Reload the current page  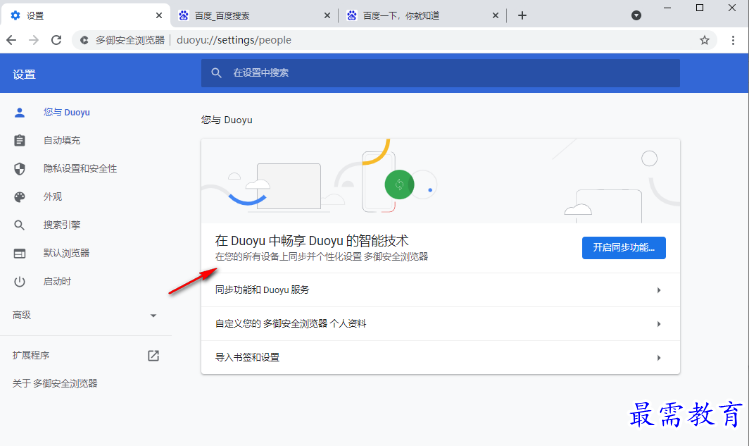56,40
